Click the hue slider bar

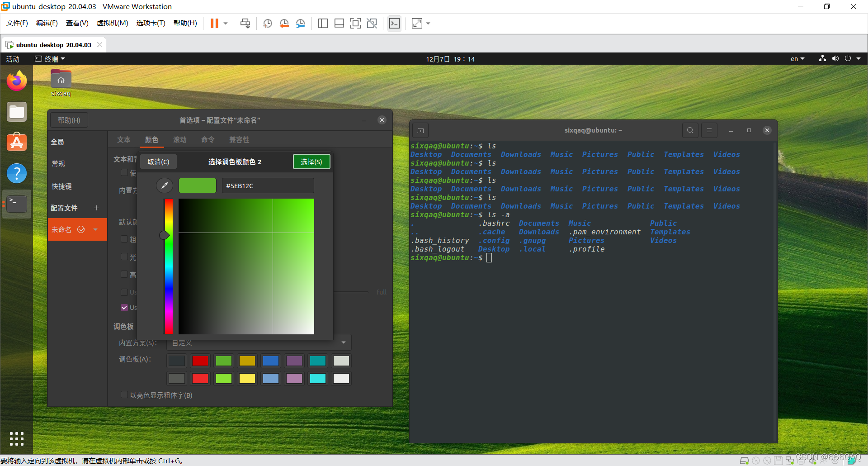(169, 266)
